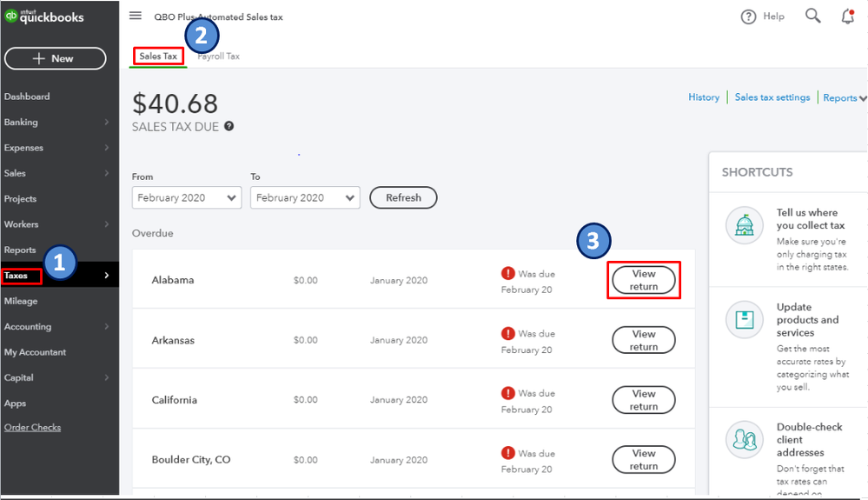
Task: View return for Boulder City, CO
Action: [644, 460]
